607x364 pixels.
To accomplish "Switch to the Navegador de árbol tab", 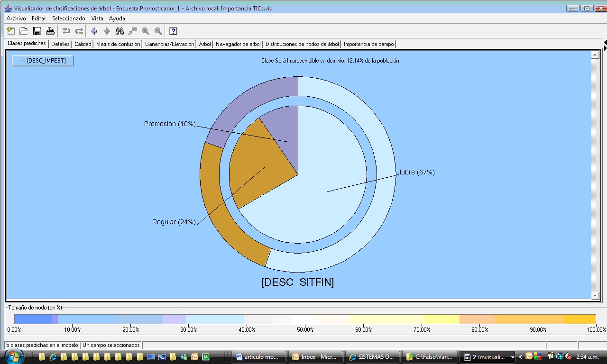I will [x=238, y=44].
